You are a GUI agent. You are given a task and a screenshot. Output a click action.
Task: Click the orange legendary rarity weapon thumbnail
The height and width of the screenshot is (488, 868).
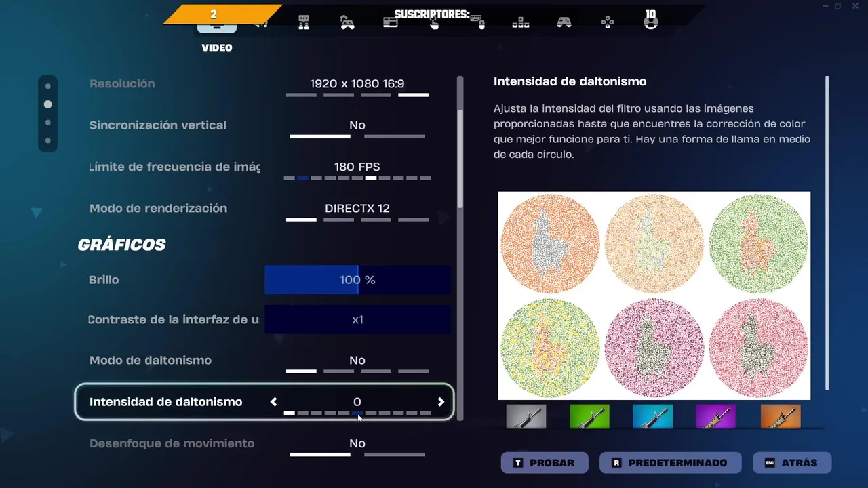pyautogui.click(x=781, y=417)
